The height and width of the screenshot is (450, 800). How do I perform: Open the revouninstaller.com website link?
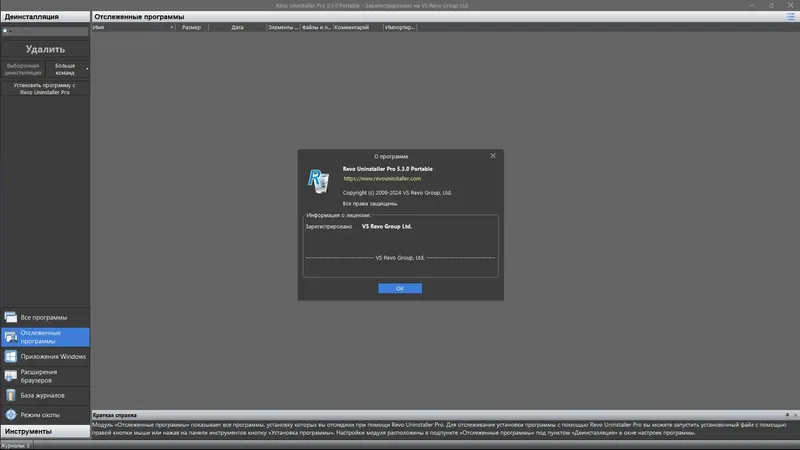point(382,179)
